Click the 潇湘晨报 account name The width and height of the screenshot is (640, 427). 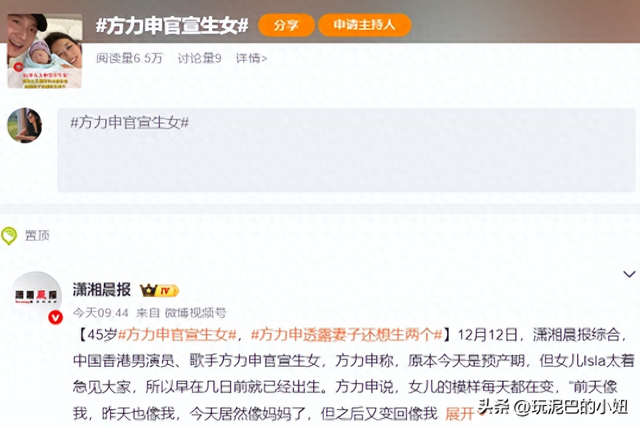click(x=102, y=290)
